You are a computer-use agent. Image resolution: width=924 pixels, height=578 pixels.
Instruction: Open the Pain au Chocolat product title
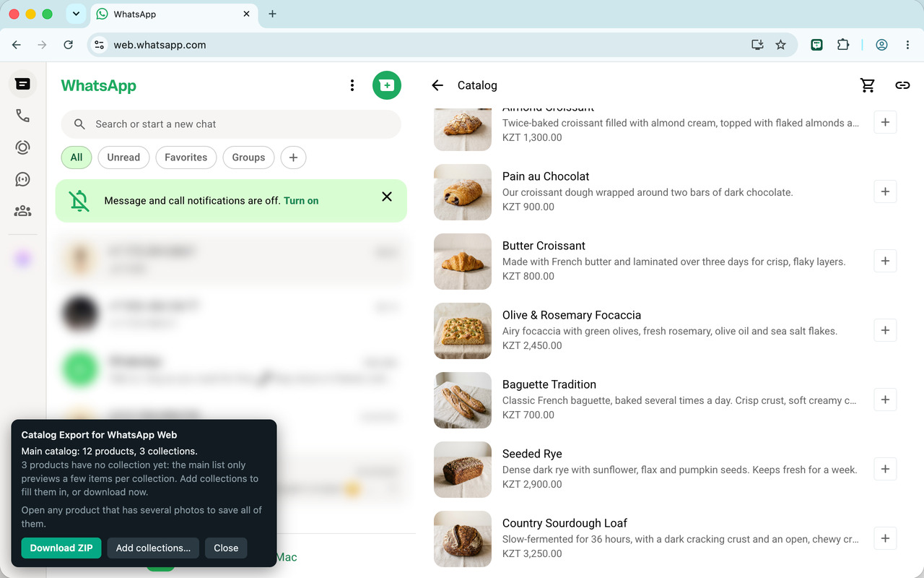click(x=546, y=176)
